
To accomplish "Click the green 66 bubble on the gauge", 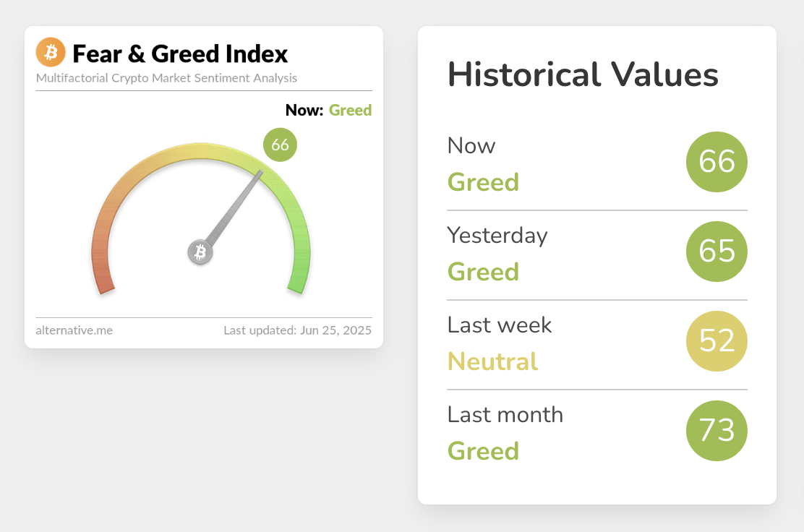I will point(280,145).
